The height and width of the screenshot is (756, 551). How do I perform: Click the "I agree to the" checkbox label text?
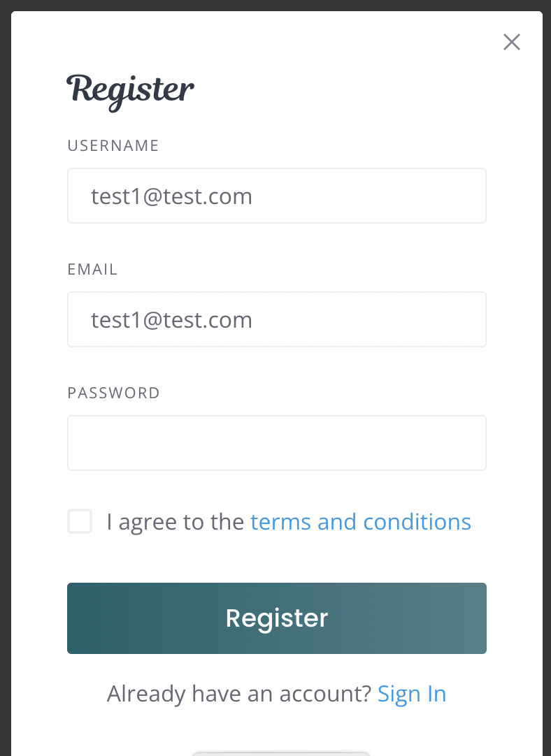[x=176, y=522]
